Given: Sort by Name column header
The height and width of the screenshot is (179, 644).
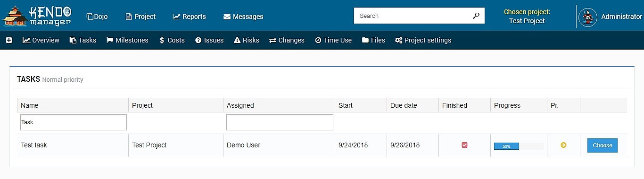Looking at the screenshot, I should [73, 105].
